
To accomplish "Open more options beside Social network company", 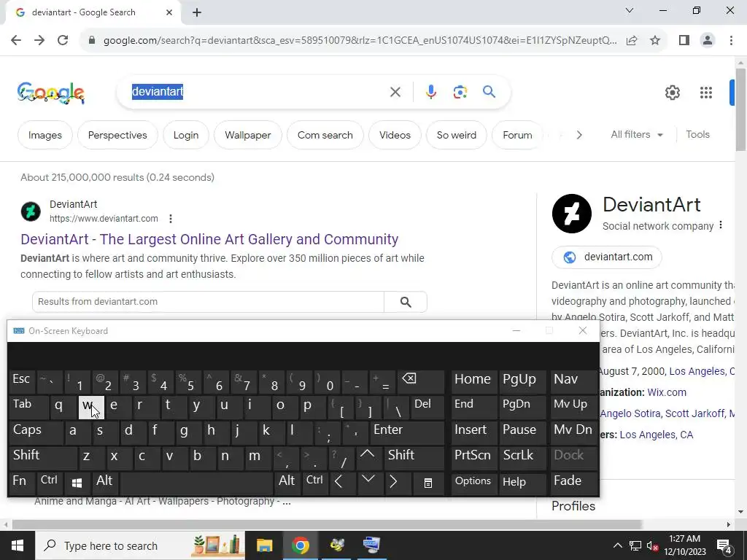I will point(721,225).
